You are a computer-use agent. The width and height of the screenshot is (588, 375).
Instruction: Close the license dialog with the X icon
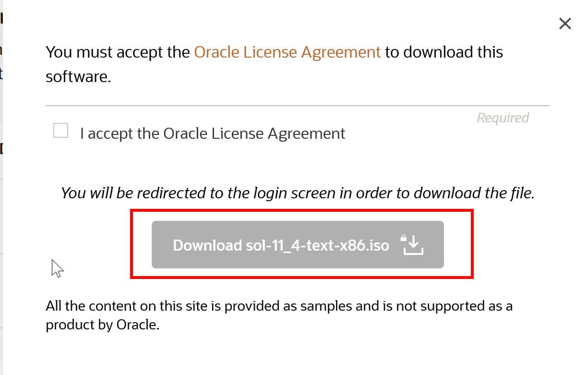565,24
